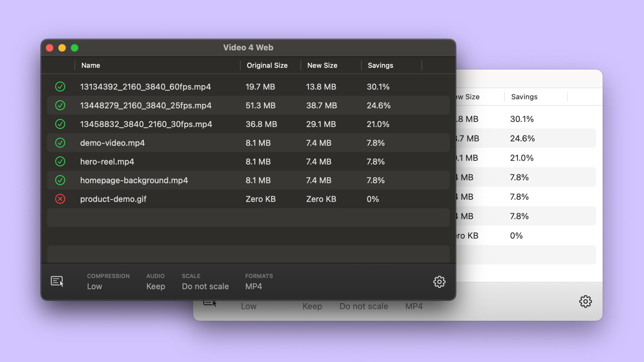Select the 13448279_2160_3840_25fps.mp4 row
The image size is (644, 362).
click(x=146, y=106)
